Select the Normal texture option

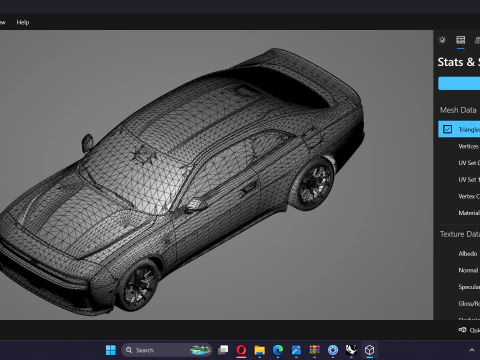pyautogui.click(x=468, y=270)
